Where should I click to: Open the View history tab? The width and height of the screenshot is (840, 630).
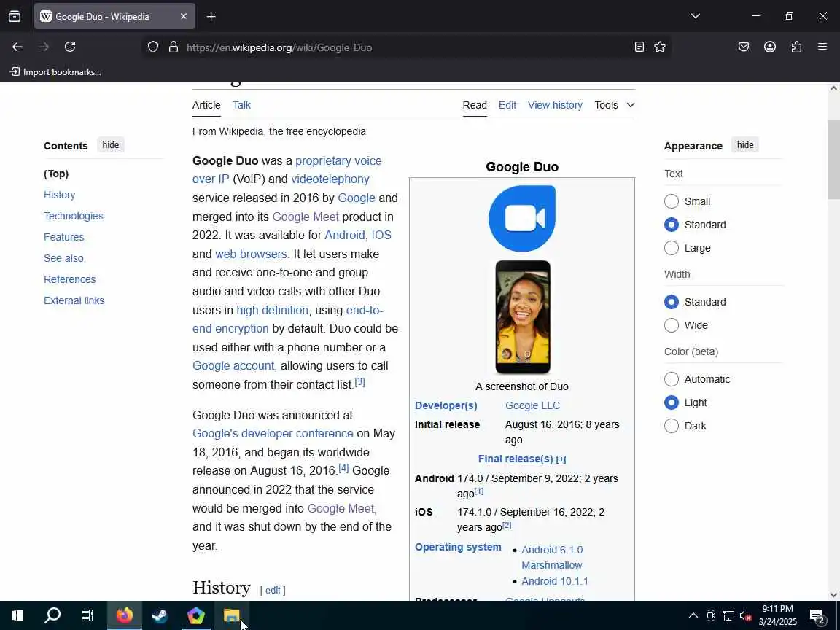555,105
